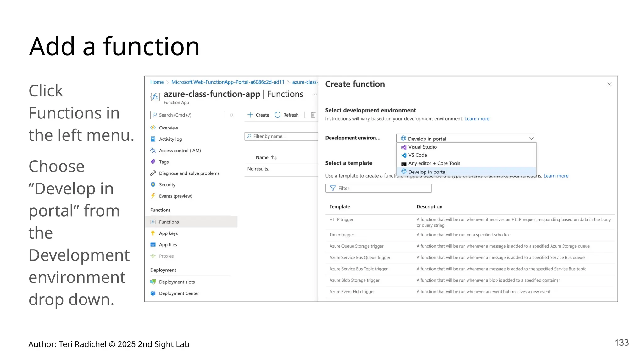The image size is (644, 362).
Task: Click azure-class breadcrumb link
Action: tap(305, 82)
